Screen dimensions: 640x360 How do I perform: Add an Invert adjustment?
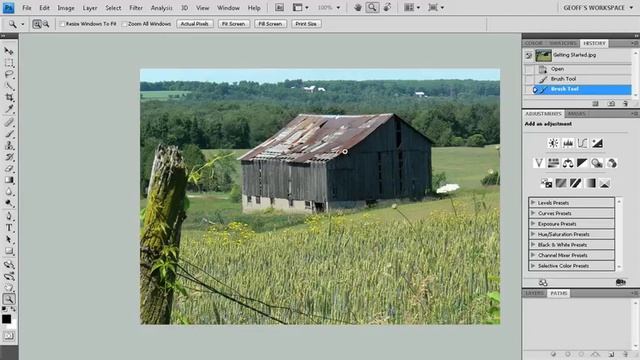(x=546, y=183)
